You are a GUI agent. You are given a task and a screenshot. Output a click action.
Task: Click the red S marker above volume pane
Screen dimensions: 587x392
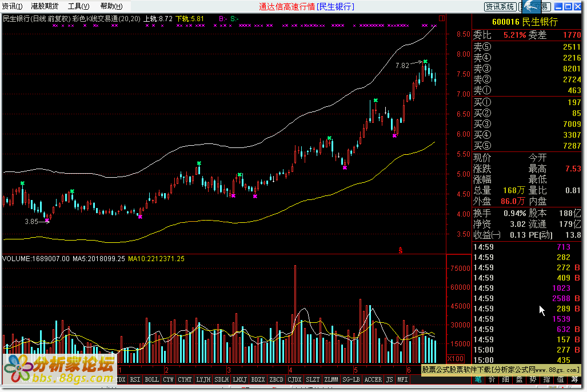[401, 250]
